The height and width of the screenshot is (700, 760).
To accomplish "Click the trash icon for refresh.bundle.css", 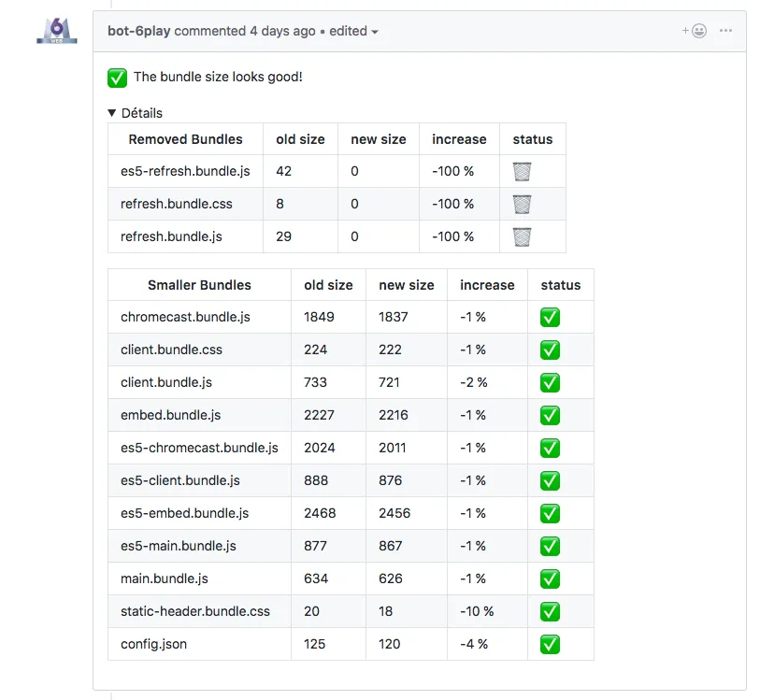I will [522, 204].
